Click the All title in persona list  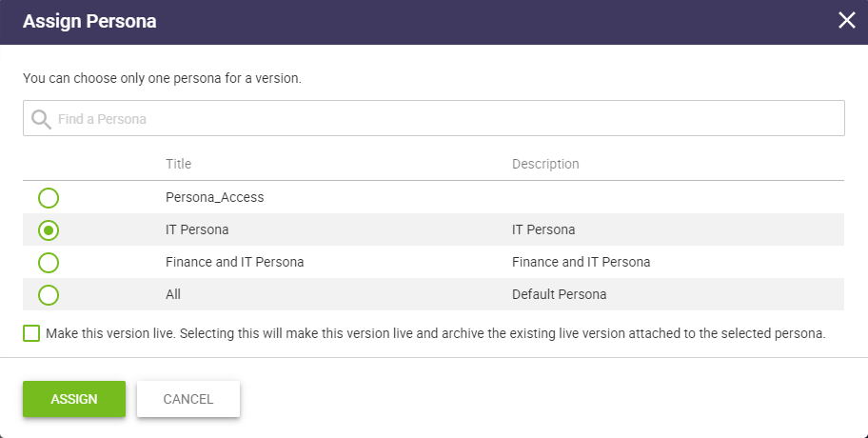pos(173,294)
